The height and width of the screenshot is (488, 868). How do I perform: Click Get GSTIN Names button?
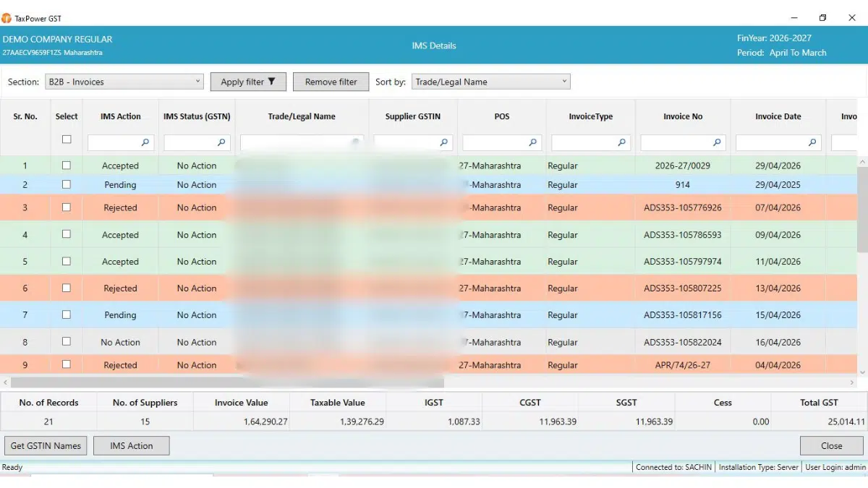(x=46, y=446)
